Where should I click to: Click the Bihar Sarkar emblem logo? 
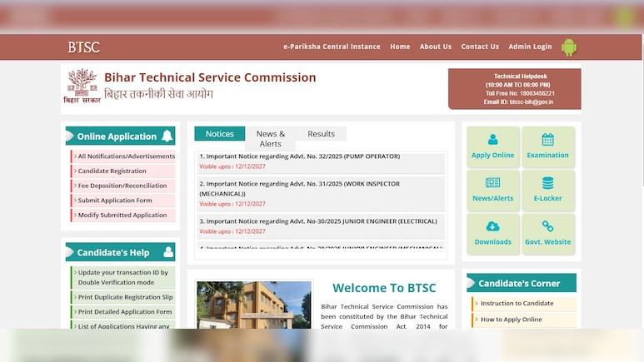[x=82, y=86]
